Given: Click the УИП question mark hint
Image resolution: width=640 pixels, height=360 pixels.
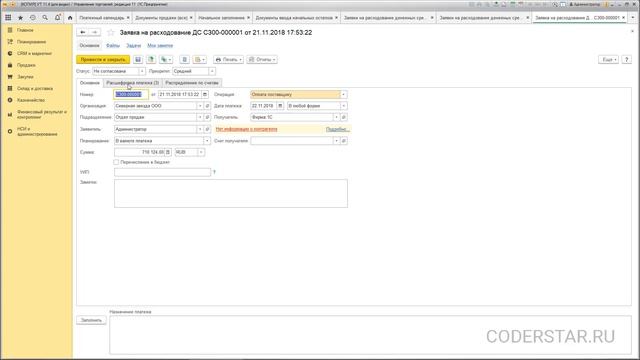Looking at the screenshot, I should click(214, 172).
